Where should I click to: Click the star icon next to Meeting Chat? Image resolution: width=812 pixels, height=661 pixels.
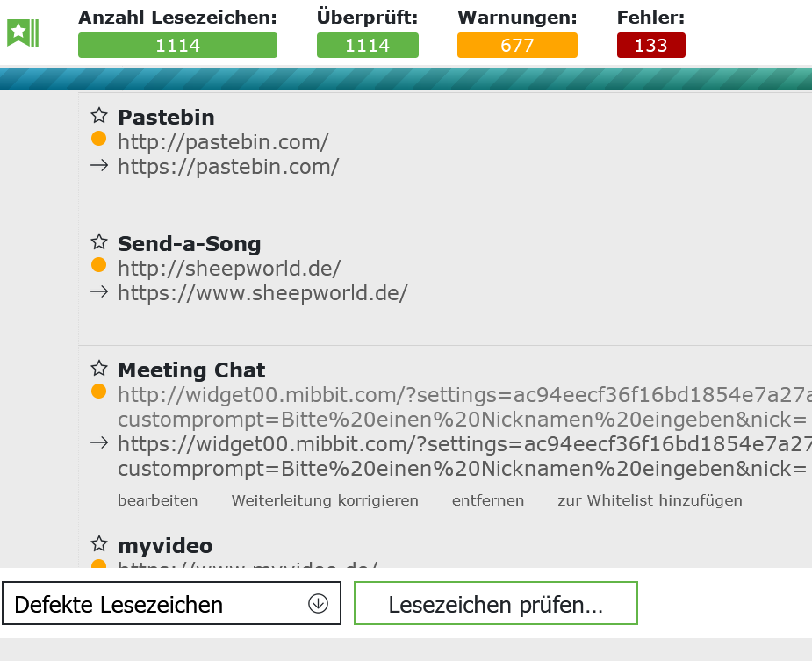99,369
